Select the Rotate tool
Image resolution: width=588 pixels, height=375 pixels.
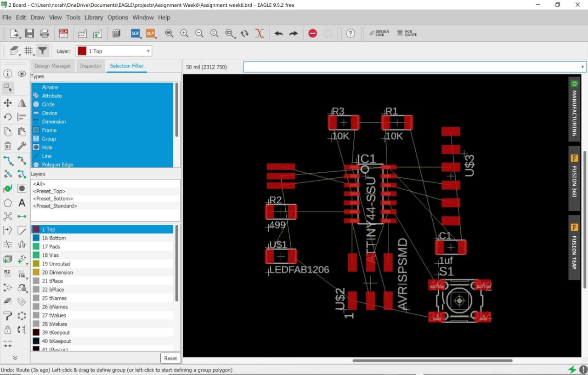pos(8,117)
